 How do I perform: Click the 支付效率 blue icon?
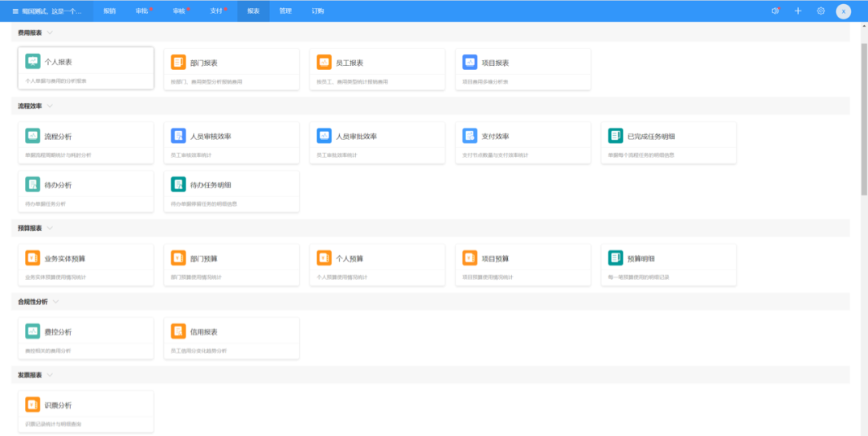(x=470, y=136)
